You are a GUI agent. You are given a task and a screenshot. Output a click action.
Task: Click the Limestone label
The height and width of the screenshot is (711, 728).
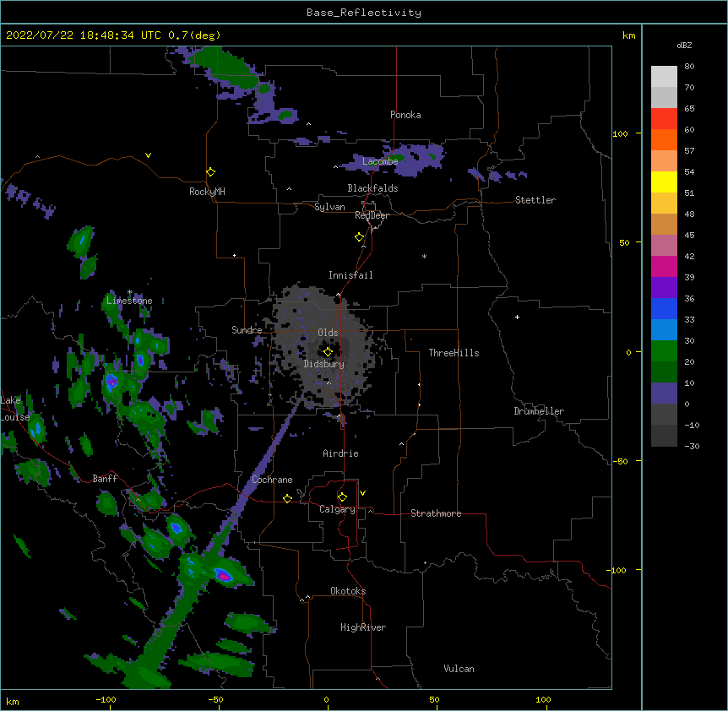[129, 301]
